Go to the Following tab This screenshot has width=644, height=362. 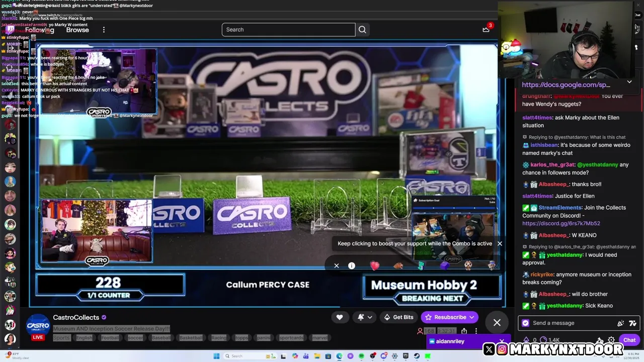(x=39, y=30)
